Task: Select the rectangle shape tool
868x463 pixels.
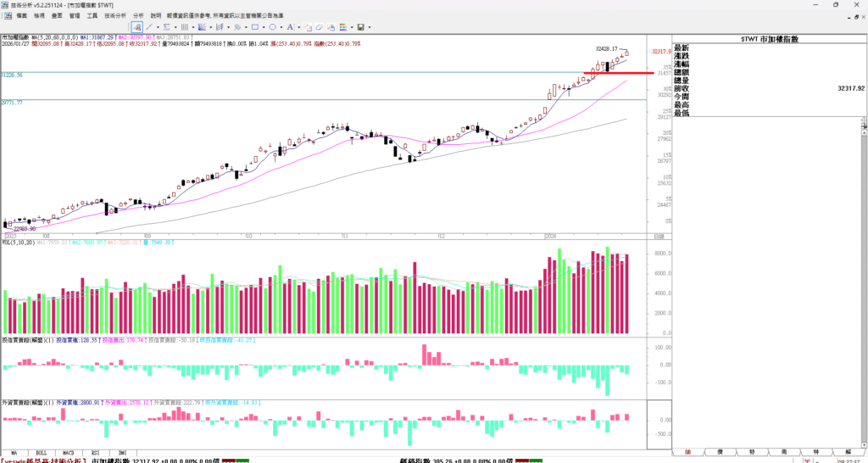Action: [254, 27]
